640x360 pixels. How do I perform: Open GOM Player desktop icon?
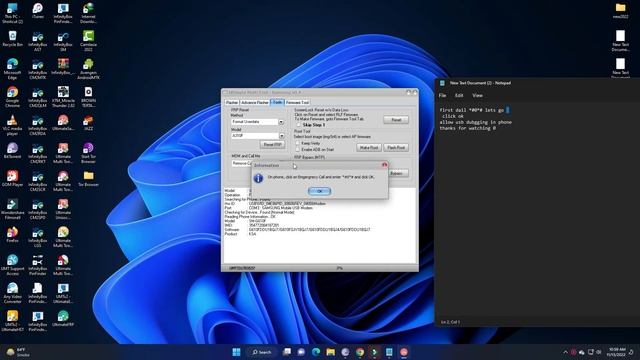coord(12,179)
